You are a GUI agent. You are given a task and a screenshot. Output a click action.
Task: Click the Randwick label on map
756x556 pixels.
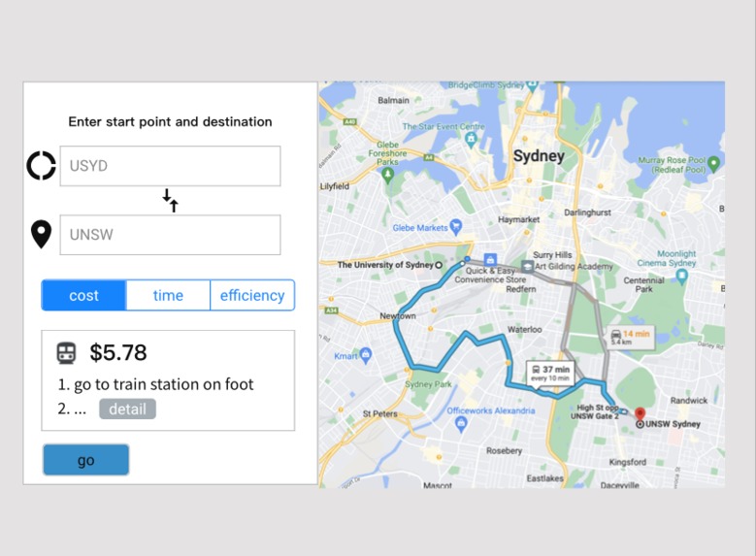coord(688,400)
